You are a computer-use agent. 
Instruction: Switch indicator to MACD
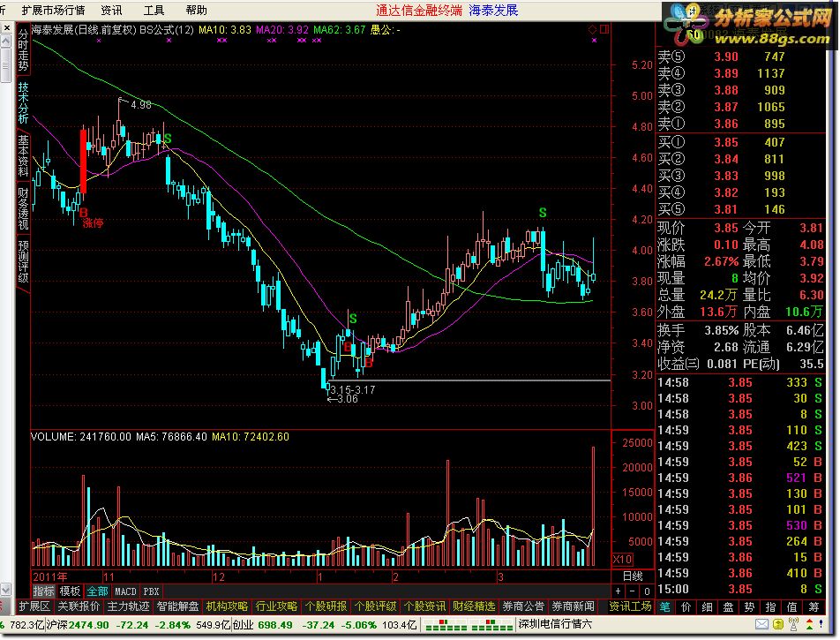tap(125, 591)
